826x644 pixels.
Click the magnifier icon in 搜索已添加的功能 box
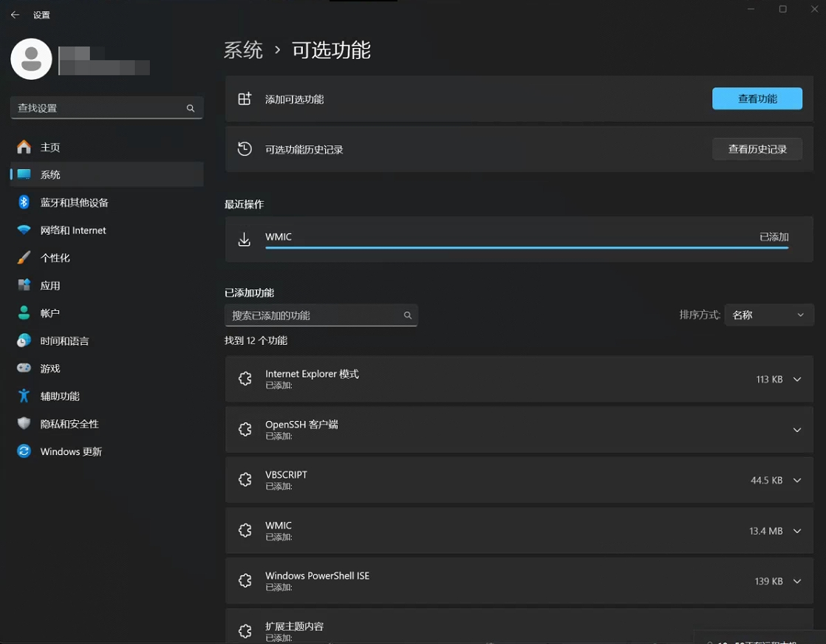(x=408, y=315)
